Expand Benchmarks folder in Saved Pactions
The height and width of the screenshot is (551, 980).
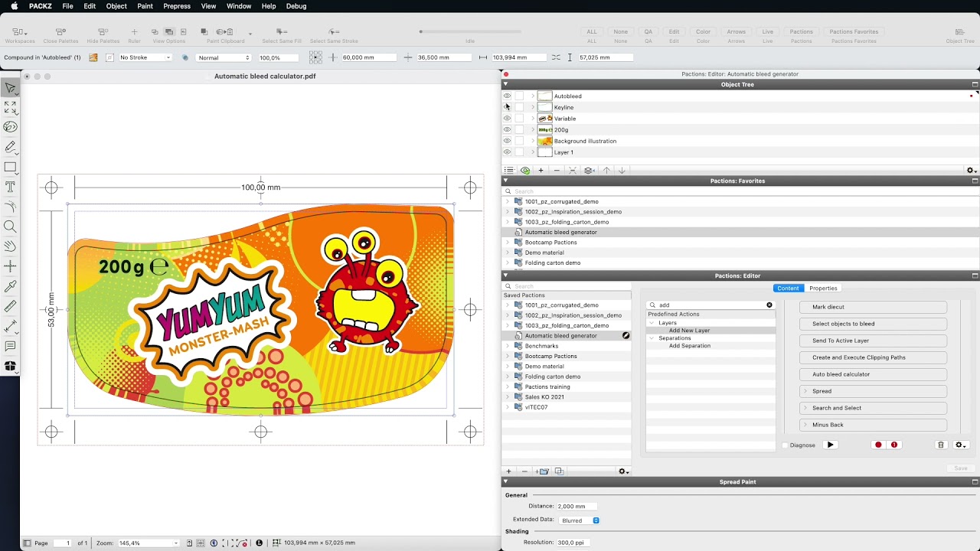[507, 346]
